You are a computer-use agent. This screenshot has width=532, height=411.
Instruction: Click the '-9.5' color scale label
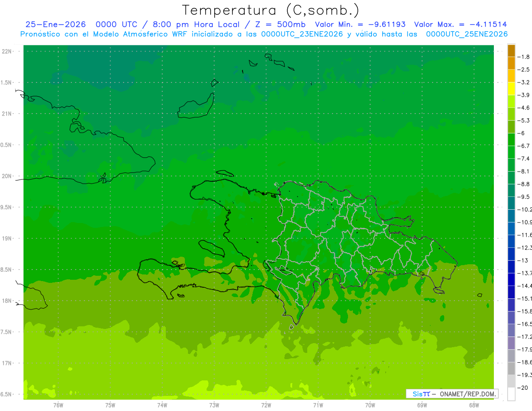[524, 197]
